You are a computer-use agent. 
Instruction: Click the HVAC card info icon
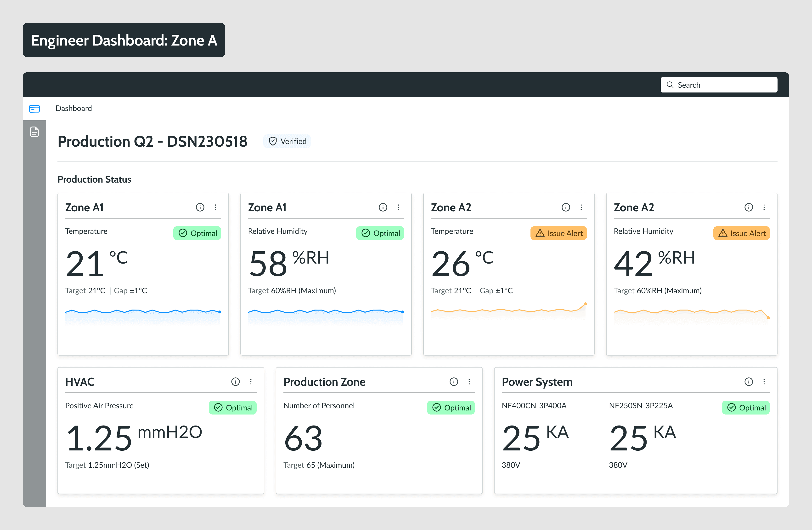click(x=235, y=382)
